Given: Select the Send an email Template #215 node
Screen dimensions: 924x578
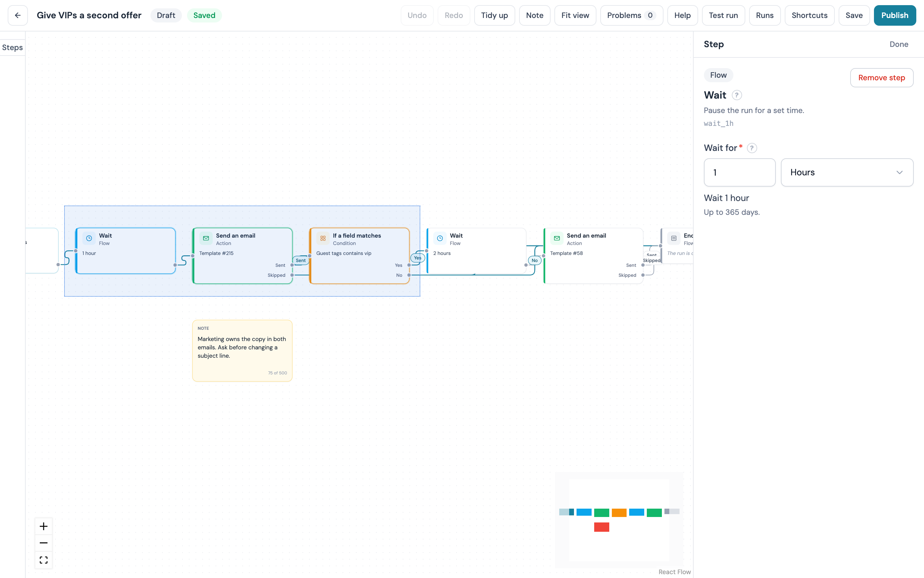Looking at the screenshot, I should [x=243, y=256].
